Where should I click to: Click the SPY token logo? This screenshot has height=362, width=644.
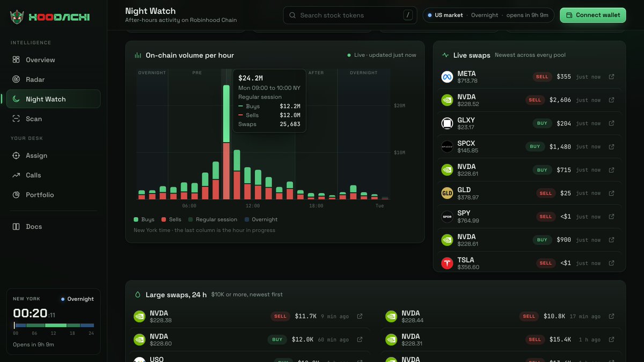447,217
